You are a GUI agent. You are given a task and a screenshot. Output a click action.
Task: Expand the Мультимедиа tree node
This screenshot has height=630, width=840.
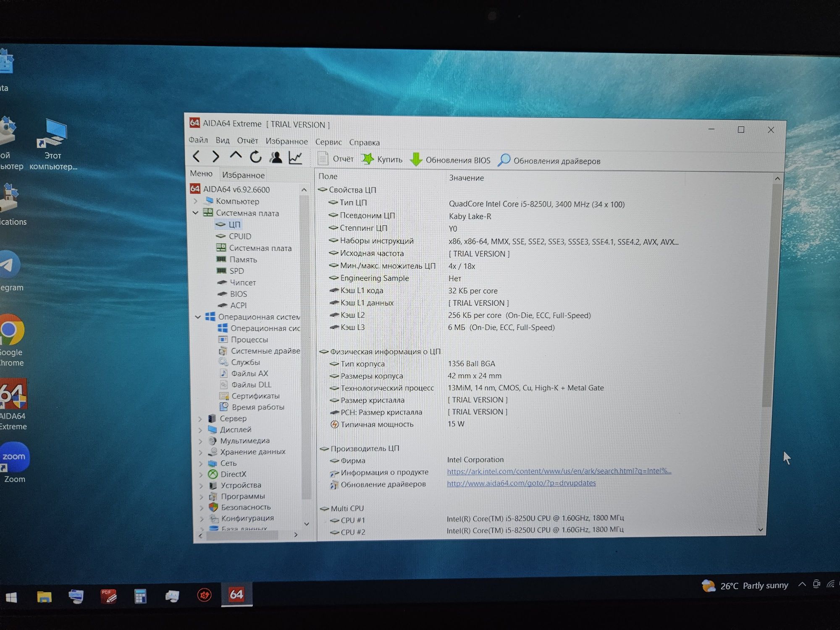[x=200, y=441]
